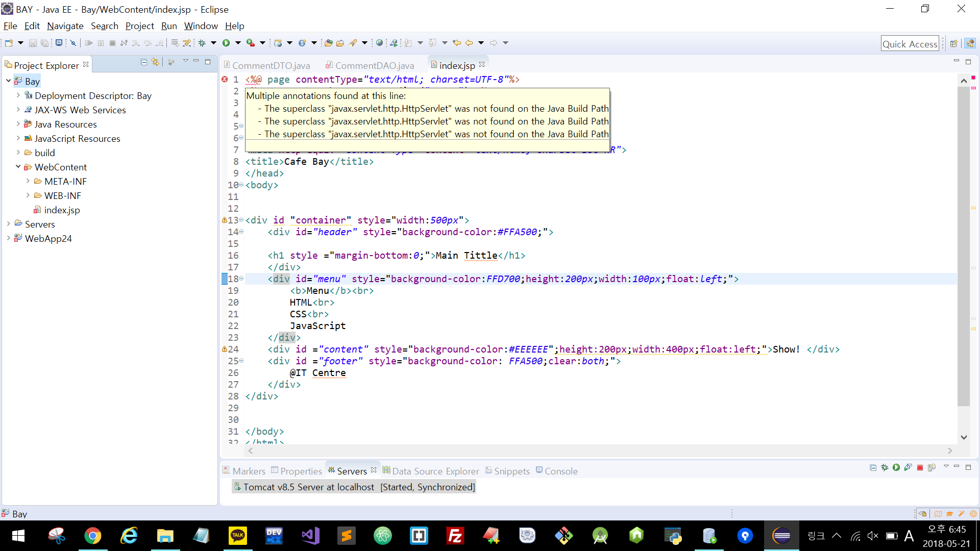980x551 pixels.
Task: Publish to the server icon in Servers view
Action: 932,467
